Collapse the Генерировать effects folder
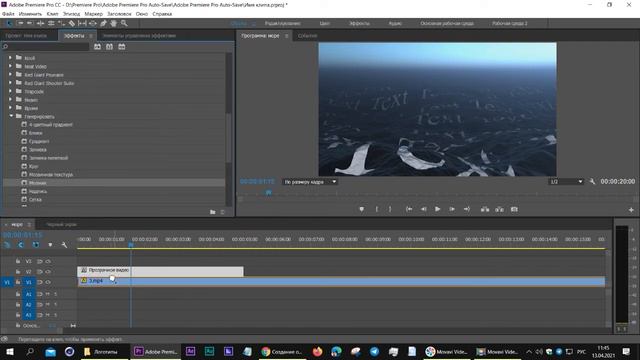Viewport: 640px width, 360px height. (x=11, y=116)
